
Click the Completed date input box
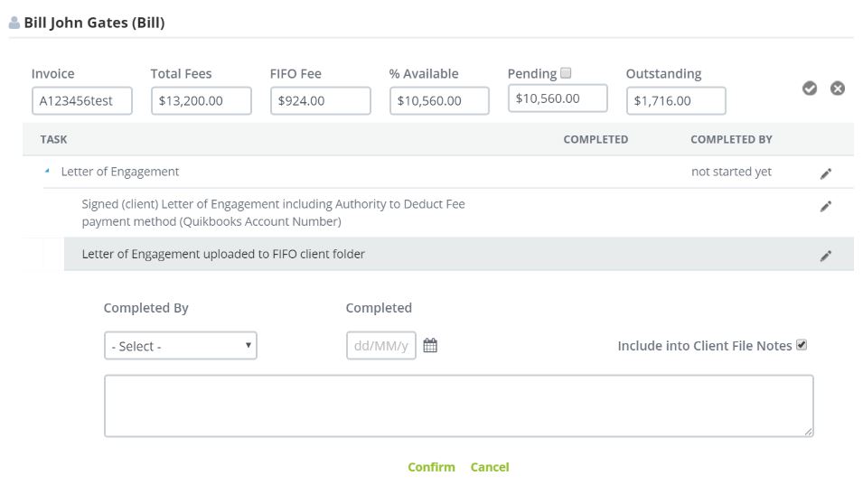point(380,346)
